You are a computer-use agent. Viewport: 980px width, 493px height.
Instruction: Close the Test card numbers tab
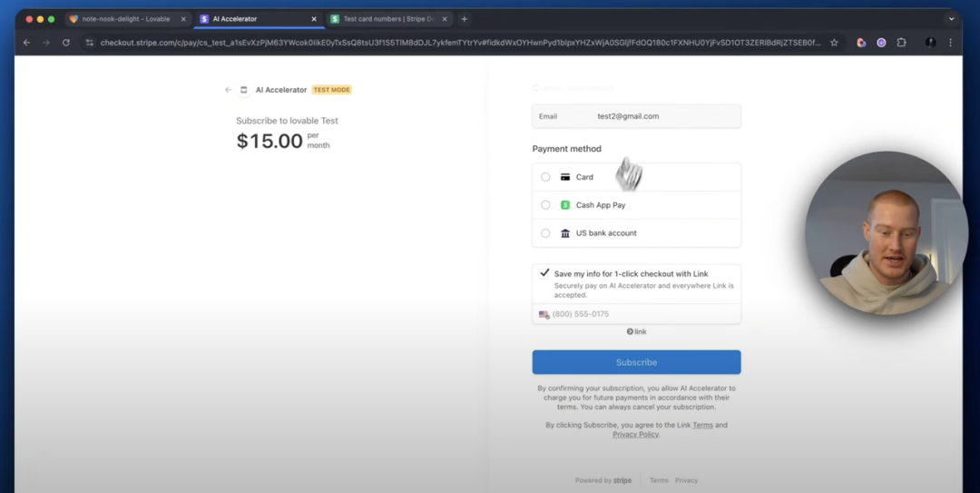pyautogui.click(x=445, y=19)
